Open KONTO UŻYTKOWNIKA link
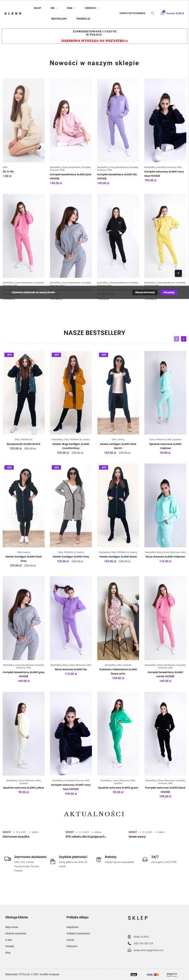Image resolution: width=189 pixels, height=980 pixels. [x=132, y=13]
